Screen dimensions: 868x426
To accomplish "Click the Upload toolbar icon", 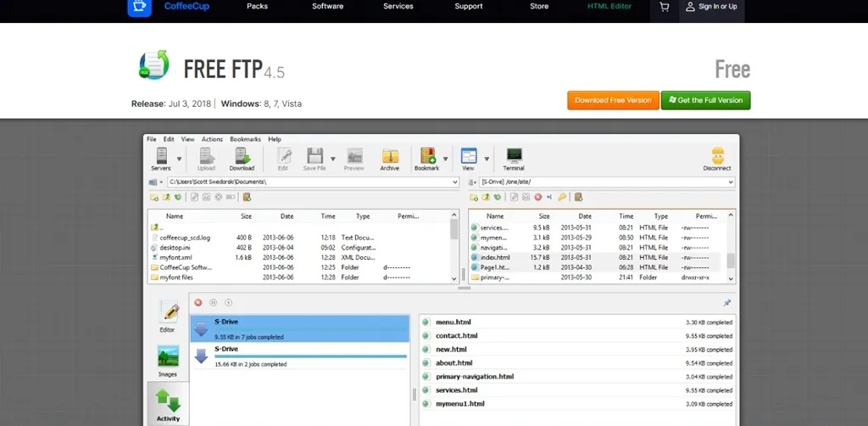I will pyautogui.click(x=207, y=155).
